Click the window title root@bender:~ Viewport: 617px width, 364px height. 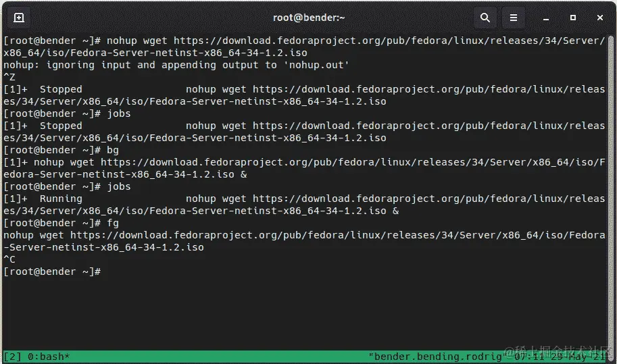point(309,18)
